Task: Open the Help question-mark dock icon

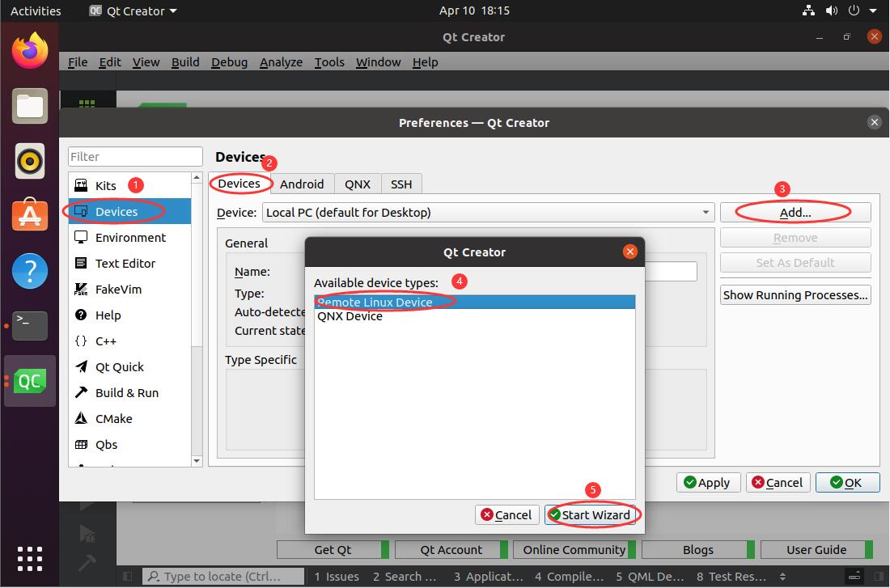Action: coord(29,271)
